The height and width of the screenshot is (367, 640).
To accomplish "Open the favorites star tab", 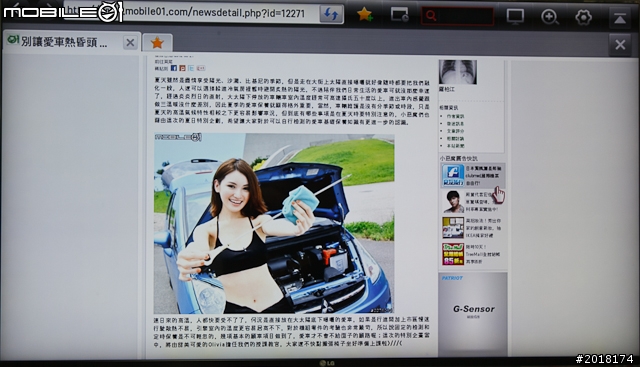I will 157,42.
